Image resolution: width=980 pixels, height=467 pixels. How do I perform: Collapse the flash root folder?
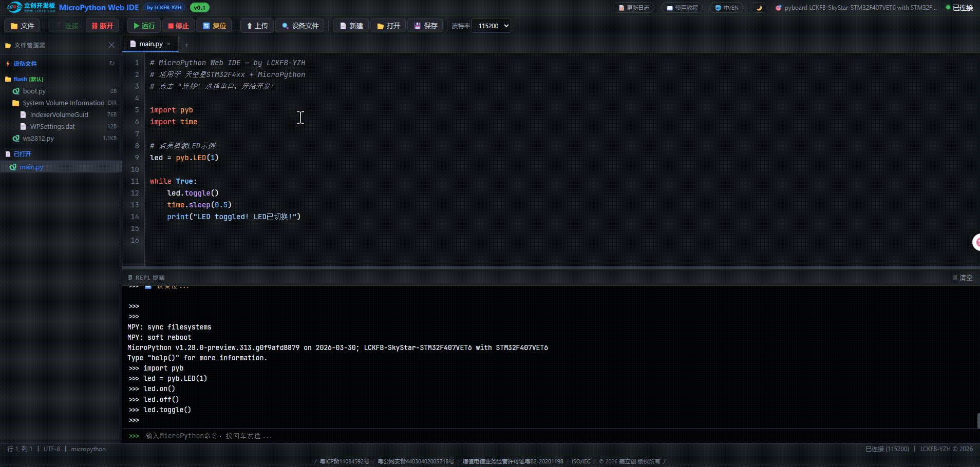click(21, 79)
